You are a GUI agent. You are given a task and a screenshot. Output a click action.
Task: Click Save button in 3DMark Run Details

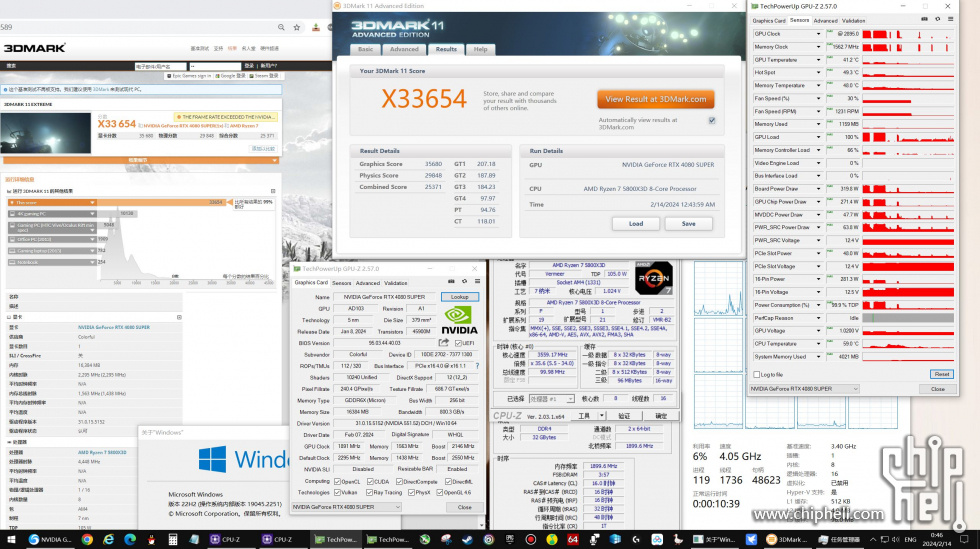pos(688,223)
